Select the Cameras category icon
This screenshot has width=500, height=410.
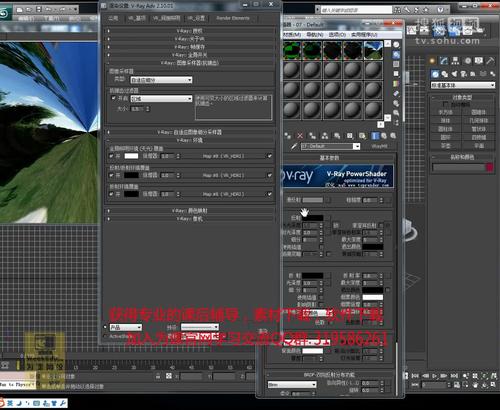[464, 74]
